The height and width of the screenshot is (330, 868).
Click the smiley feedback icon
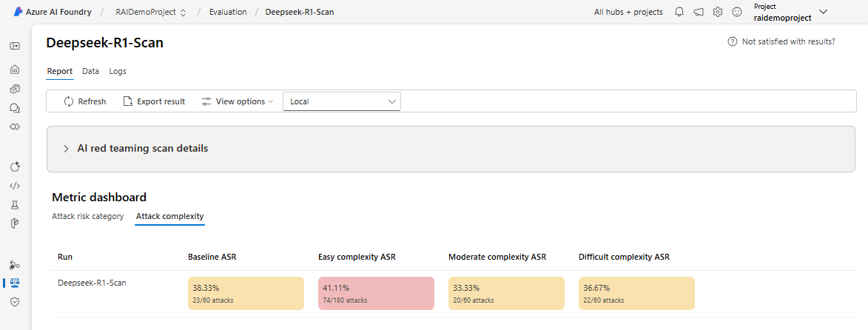point(736,13)
